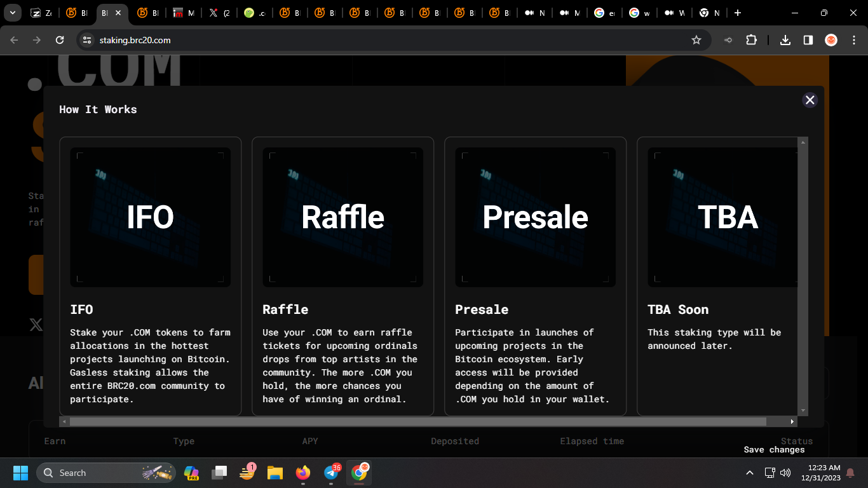868x488 pixels.
Task: Open the Chrome profile avatar
Action: (x=831, y=40)
